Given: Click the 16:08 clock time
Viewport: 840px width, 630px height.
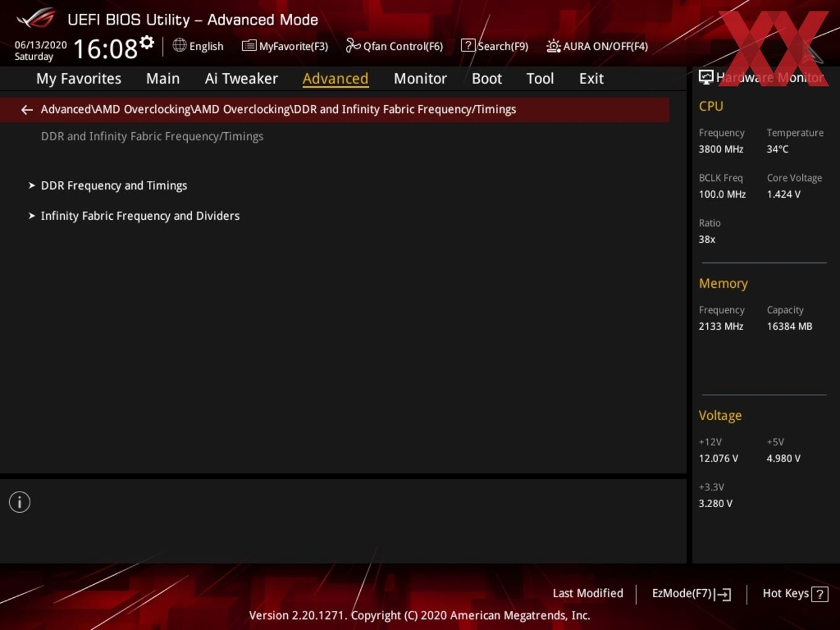Looking at the screenshot, I should click(x=105, y=49).
